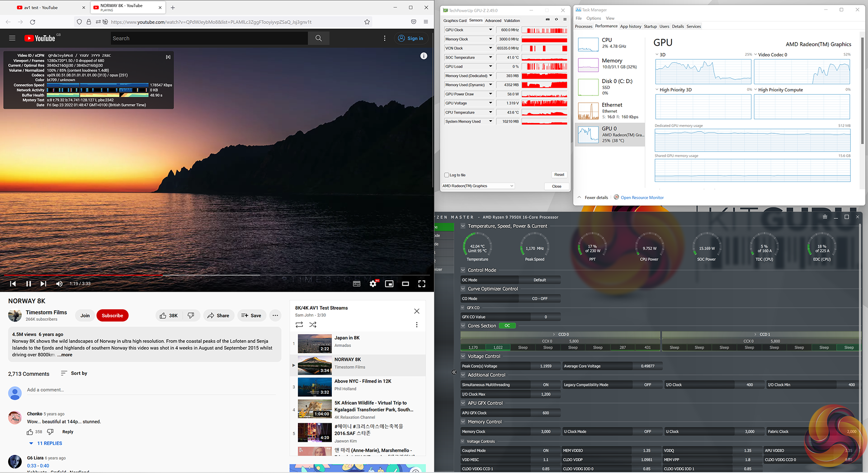
Task: Click the YouTube search magnifier icon
Action: coord(319,38)
